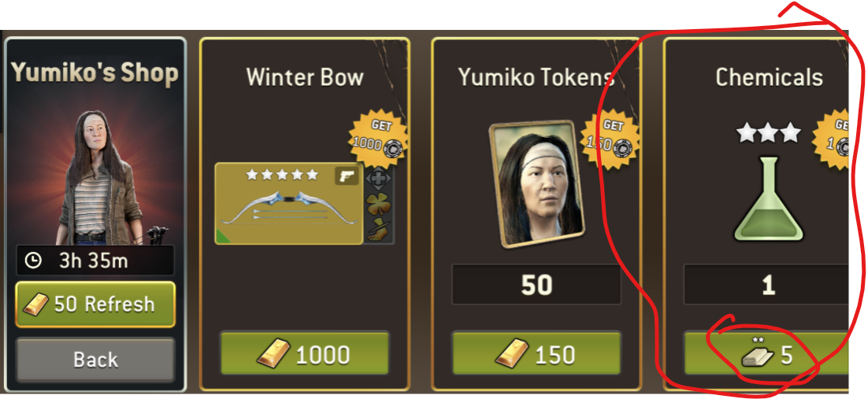
Task: Tap the three-star rating above Chemicals flask
Action: click(x=769, y=132)
